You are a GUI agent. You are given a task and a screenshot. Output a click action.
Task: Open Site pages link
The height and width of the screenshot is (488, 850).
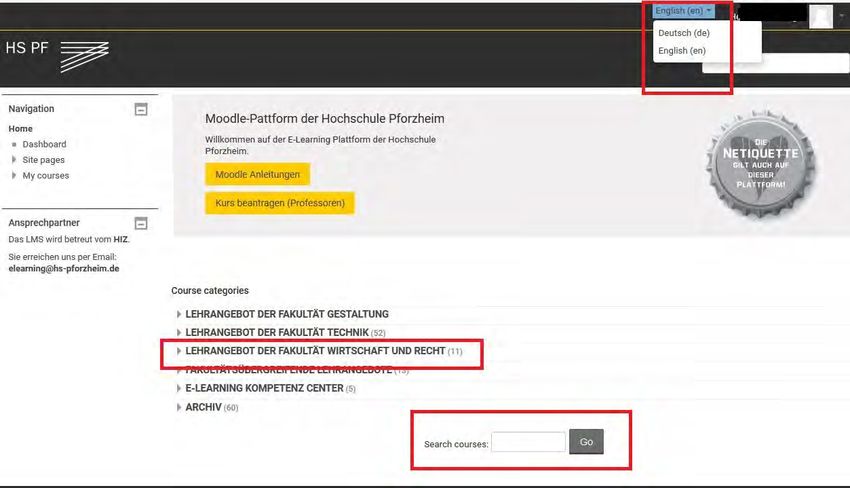[43, 160]
